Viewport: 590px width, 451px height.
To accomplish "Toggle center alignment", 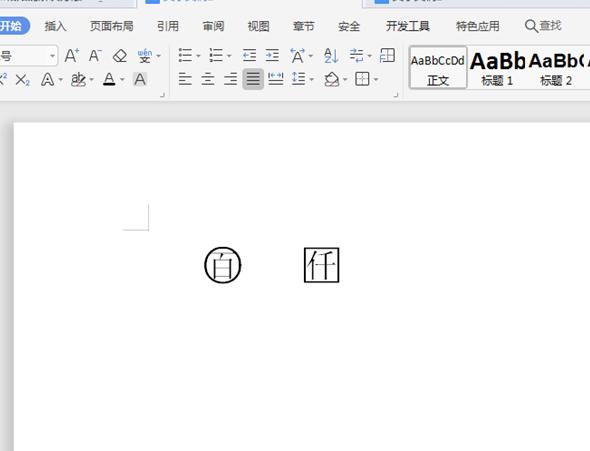I will point(208,79).
